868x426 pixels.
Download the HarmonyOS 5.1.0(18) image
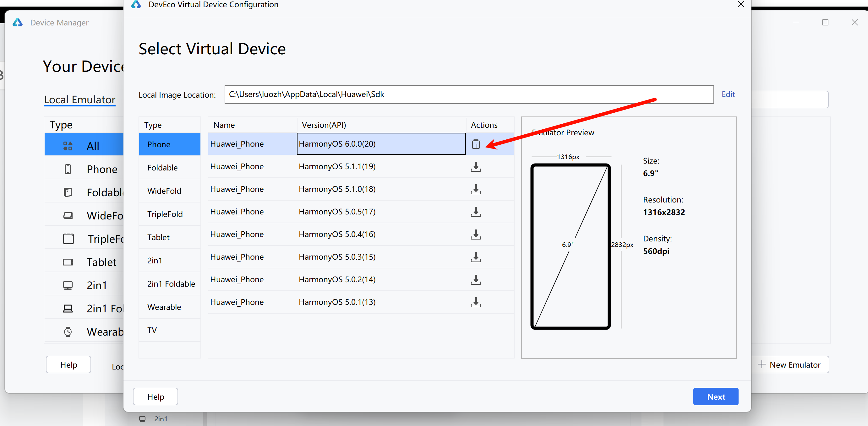click(x=475, y=189)
